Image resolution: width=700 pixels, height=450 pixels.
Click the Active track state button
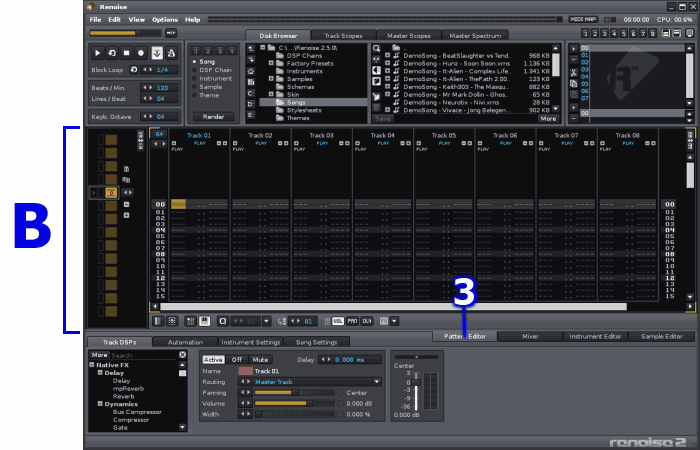click(213, 360)
